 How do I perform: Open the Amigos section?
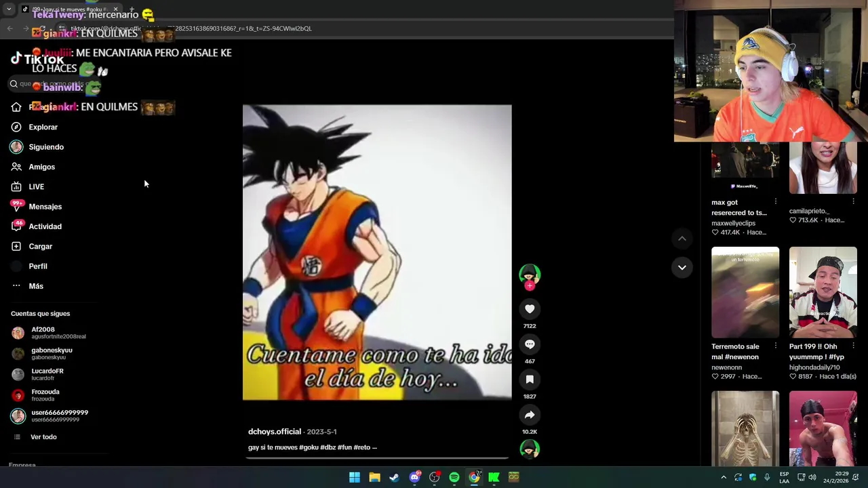click(33, 167)
